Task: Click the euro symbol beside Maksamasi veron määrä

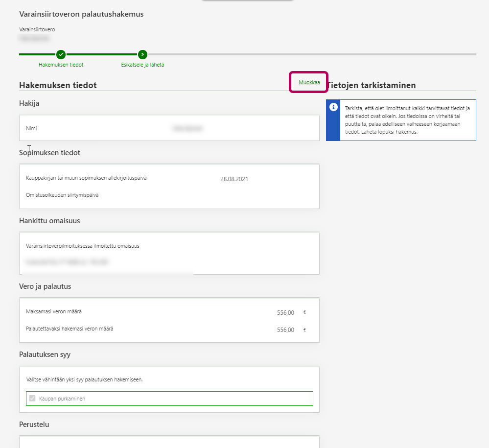Action: point(304,312)
